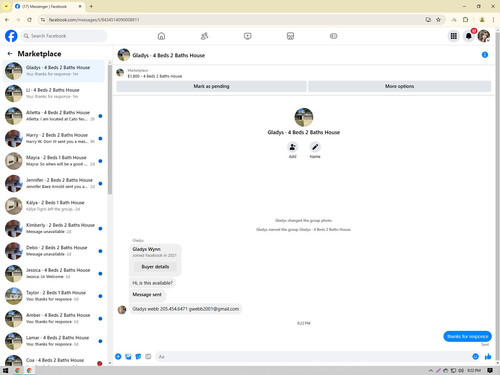Choose a sticker icon in composer
The image size is (500, 375).
point(138,357)
